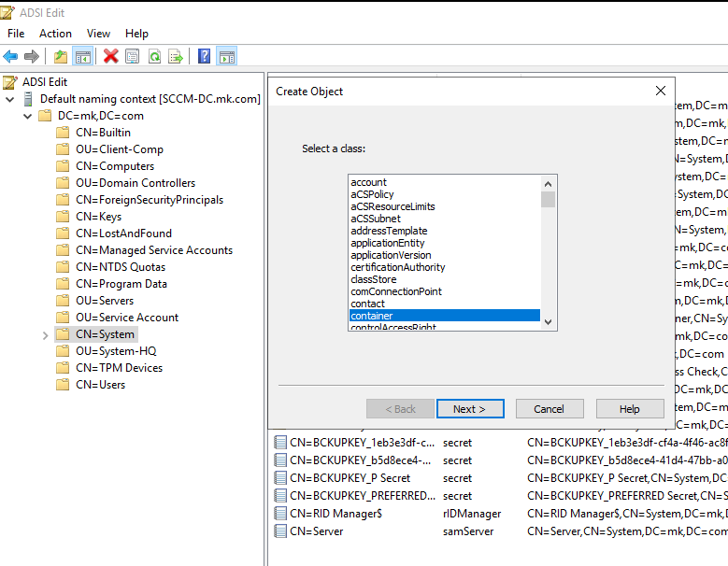
Task: Click the Up One Level folder icon
Action: pos(61,56)
